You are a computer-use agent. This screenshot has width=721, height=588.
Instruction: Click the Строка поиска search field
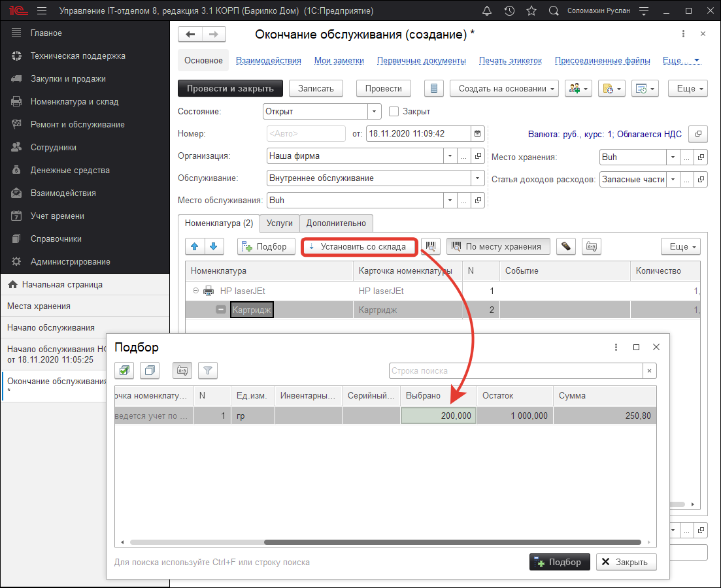(516, 370)
